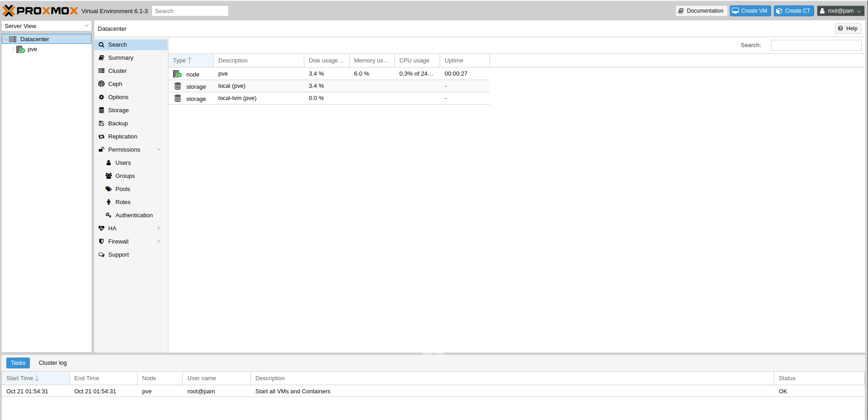Sort tasks by Start Time column header

click(36, 378)
